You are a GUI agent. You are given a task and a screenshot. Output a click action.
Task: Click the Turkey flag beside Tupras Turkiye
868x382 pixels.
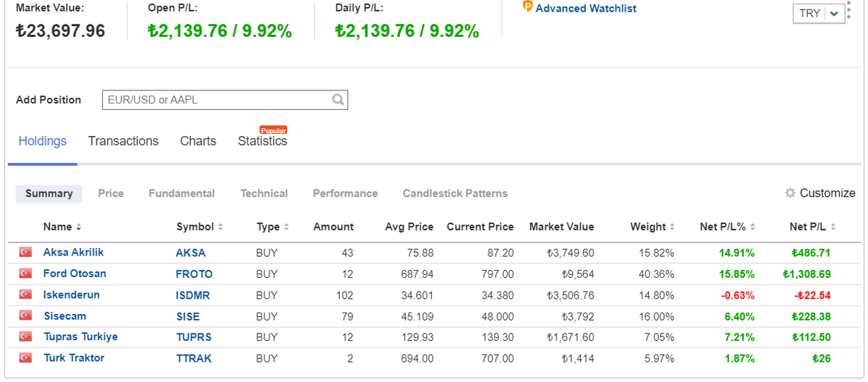pos(26,336)
